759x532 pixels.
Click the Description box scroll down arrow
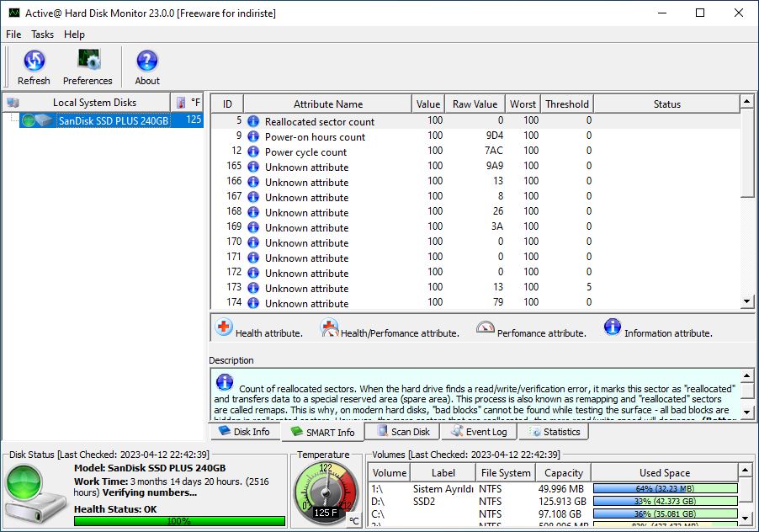click(x=747, y=412)
